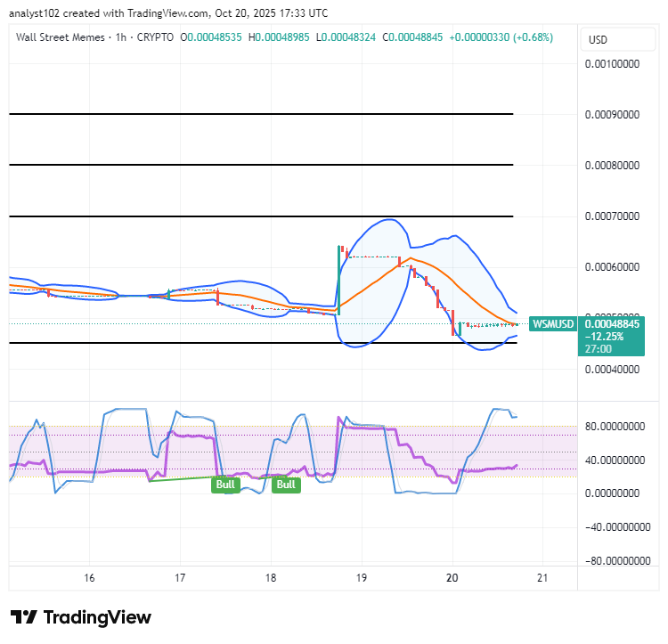Click the −40.00000000 oscillator axis label

618,527
